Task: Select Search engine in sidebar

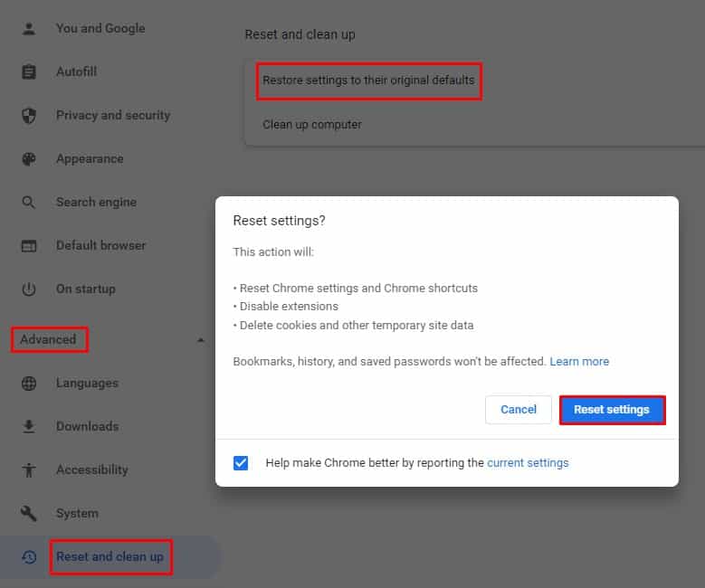Action: [x=96, y=203]
